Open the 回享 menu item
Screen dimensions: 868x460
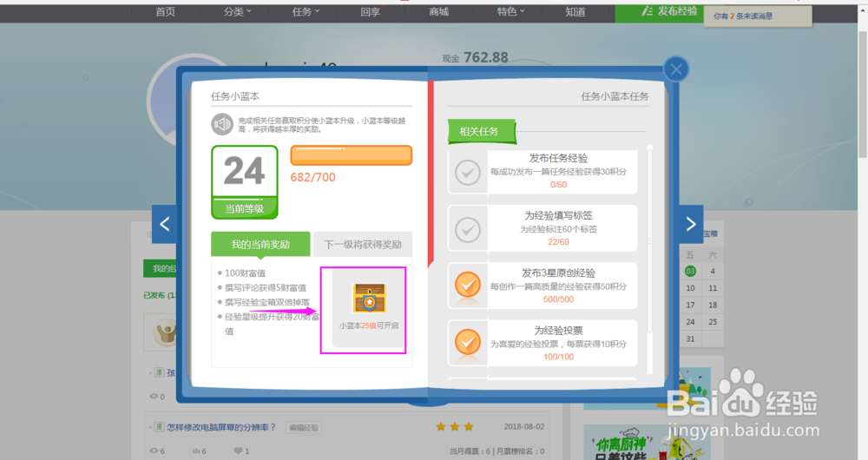[371, 11]
